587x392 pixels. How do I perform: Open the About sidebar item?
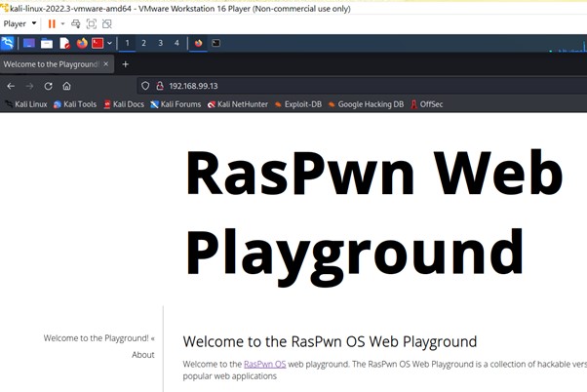[x=143, y=355]
